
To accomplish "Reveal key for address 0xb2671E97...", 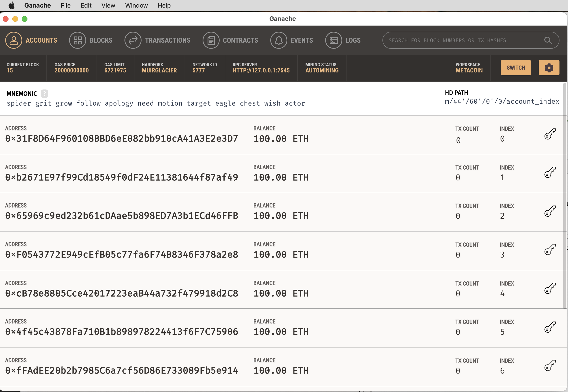I will [x=550, y=172].
